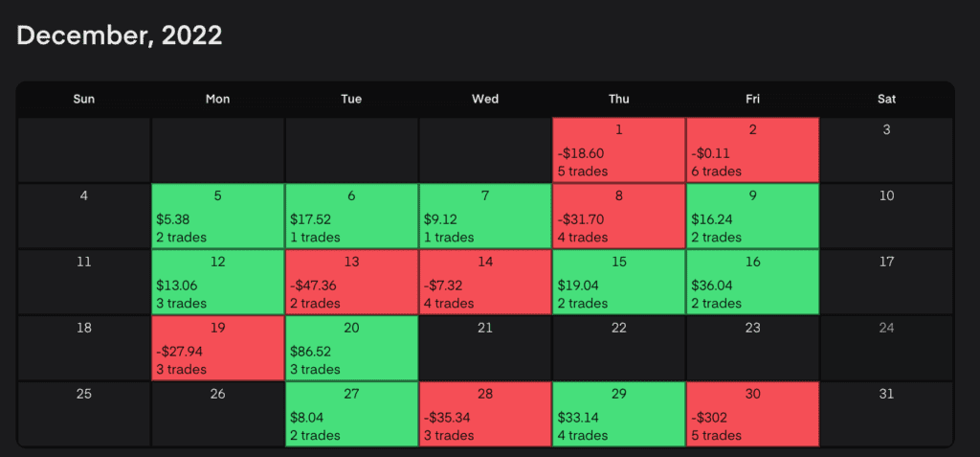Select December 19 loss of -$27.94
This screenshot has width=980, height=457.
pos(218,348)
